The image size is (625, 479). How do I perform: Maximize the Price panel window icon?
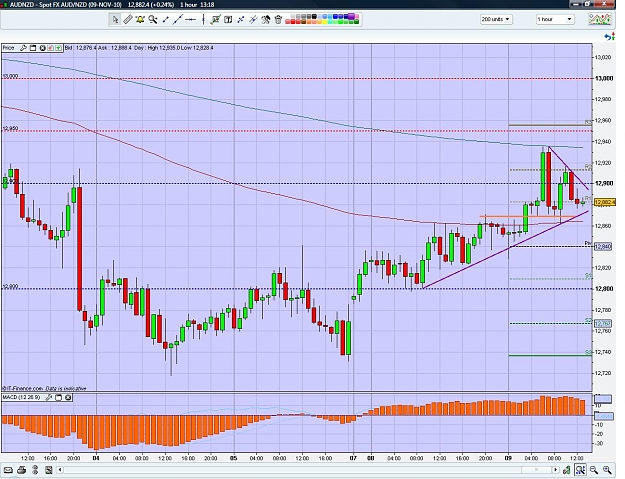33,48
